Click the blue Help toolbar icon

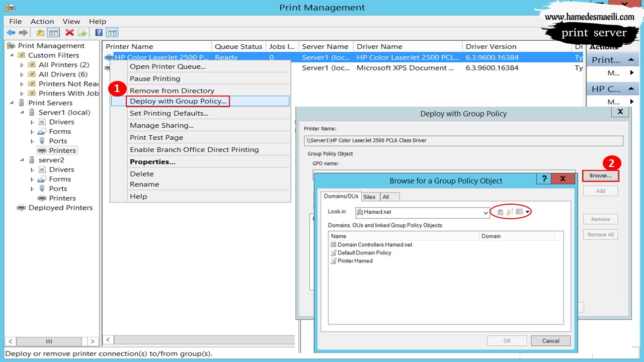[99, 33]
